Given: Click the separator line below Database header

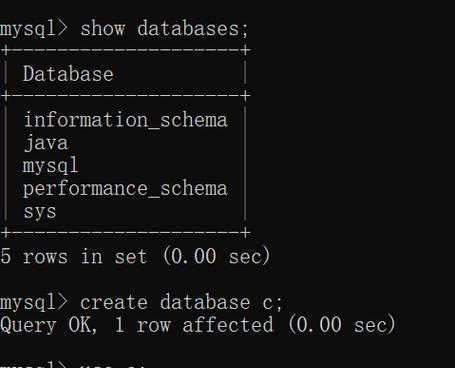Looking at the screenshot, I should pyautogui.click(x=125, y=96).
